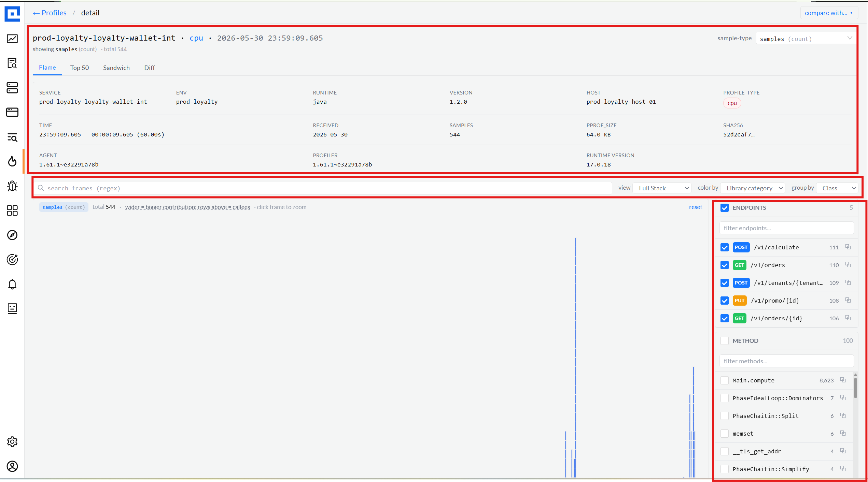Copy the PhaseChaitin::Split method name

pyautogui.click(x=843, y=415)
